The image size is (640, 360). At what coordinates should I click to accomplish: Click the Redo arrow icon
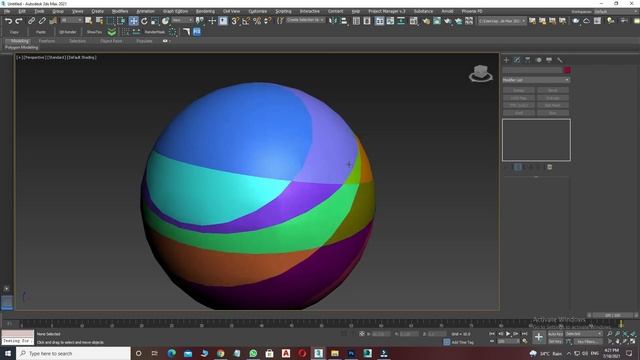point(19,21)
